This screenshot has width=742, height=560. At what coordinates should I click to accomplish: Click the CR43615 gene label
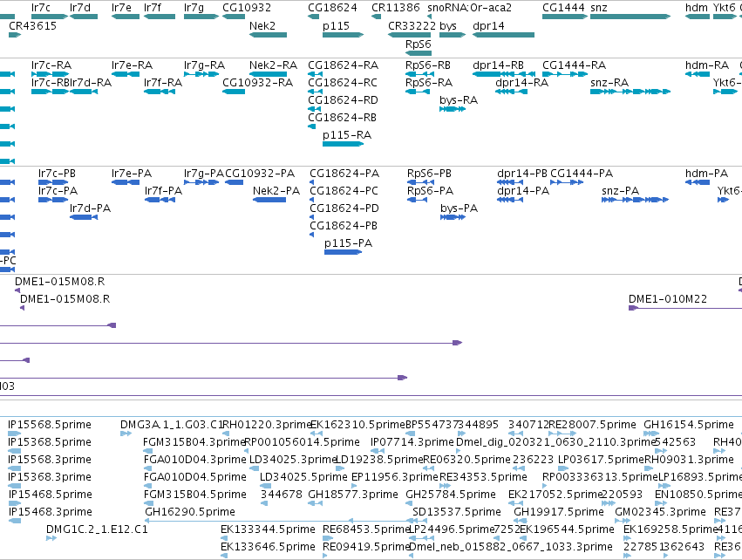pyautogui.click(x=32, y=25)
